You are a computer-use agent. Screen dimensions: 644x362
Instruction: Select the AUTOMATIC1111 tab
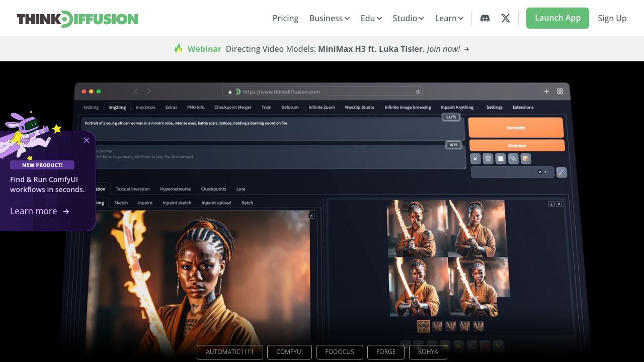(230, 352)
